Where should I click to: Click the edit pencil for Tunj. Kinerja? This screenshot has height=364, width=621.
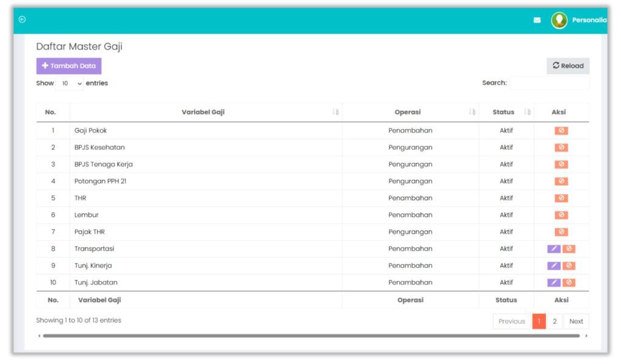pos(554,266)
